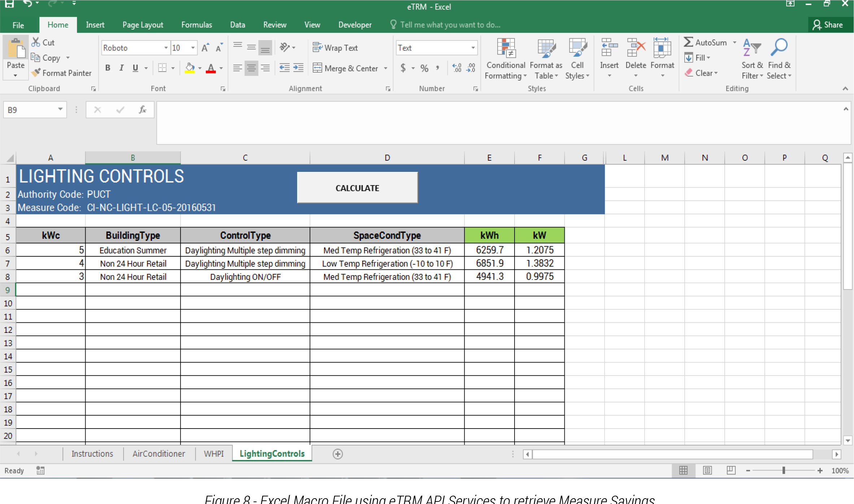Open the font size dropdown
This screenshot has height=504, width=854.
[193, 48]
